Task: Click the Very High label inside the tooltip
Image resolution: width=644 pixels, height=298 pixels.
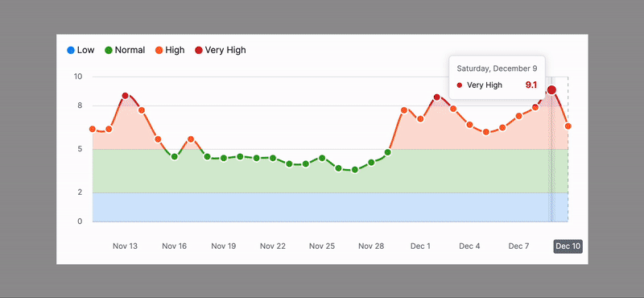Action: point(485,85)
